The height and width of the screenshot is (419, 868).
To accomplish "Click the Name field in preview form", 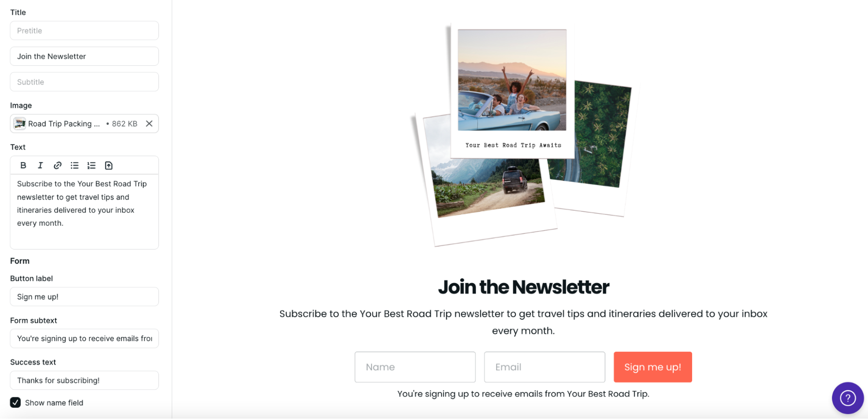I will [x=415, y=367].
